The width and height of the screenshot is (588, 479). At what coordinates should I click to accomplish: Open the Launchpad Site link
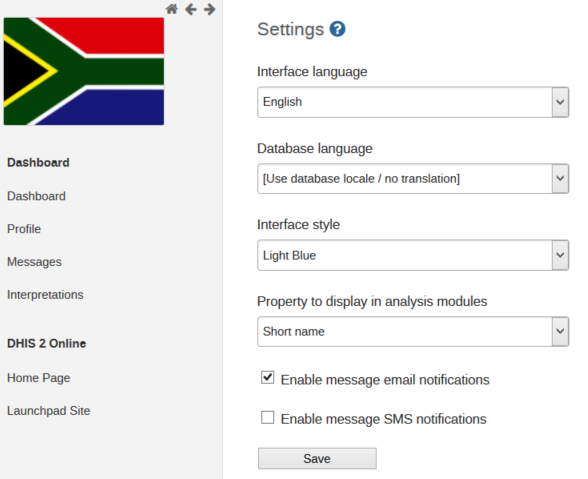[49, 411]
